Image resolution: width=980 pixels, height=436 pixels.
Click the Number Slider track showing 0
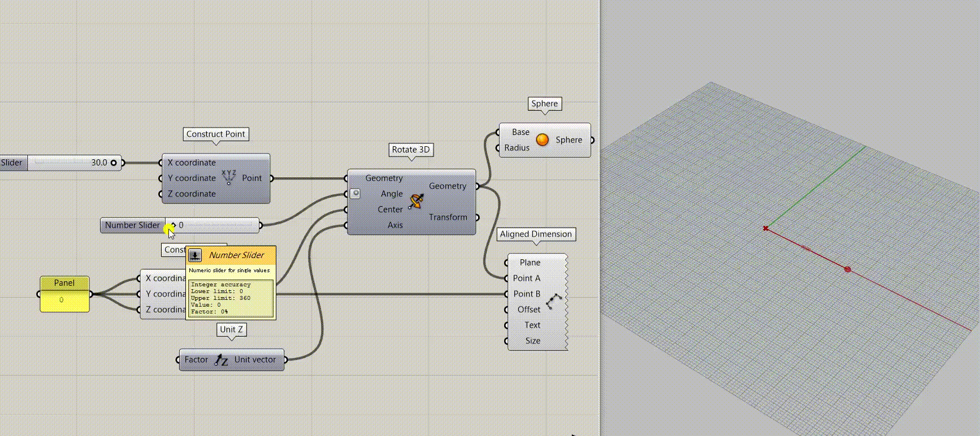213,225
